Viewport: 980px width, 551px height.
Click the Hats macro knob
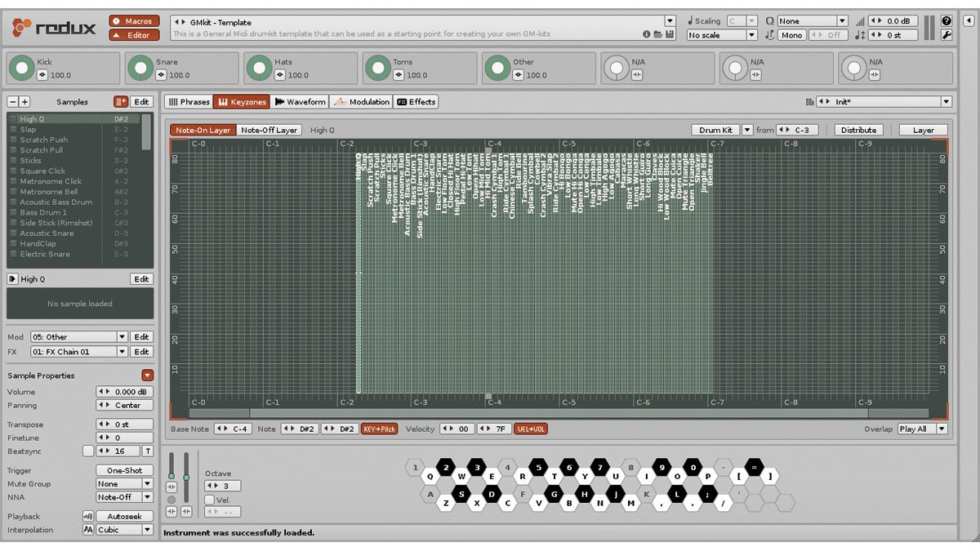tap(260, 69)
